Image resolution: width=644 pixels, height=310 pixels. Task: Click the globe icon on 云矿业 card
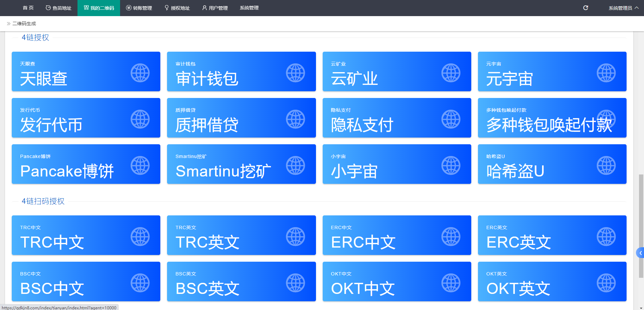pyautogui.click(x=451, y=73)
